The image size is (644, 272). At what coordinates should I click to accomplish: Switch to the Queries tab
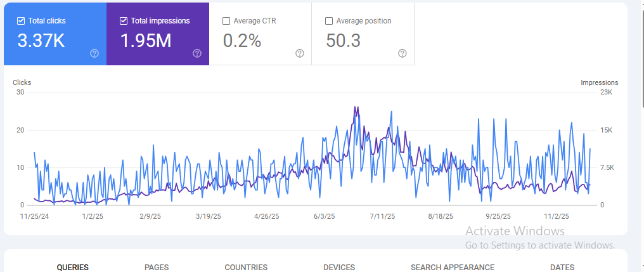72,267
